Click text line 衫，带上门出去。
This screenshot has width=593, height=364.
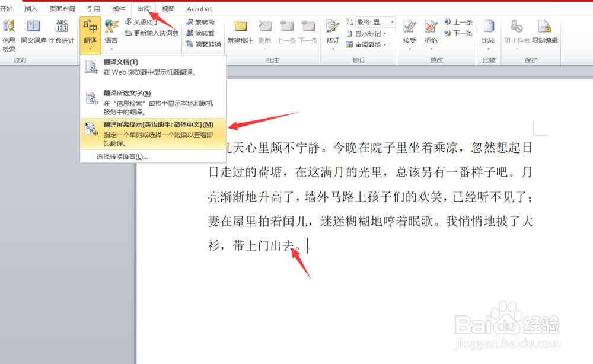(x=255, y=245)
